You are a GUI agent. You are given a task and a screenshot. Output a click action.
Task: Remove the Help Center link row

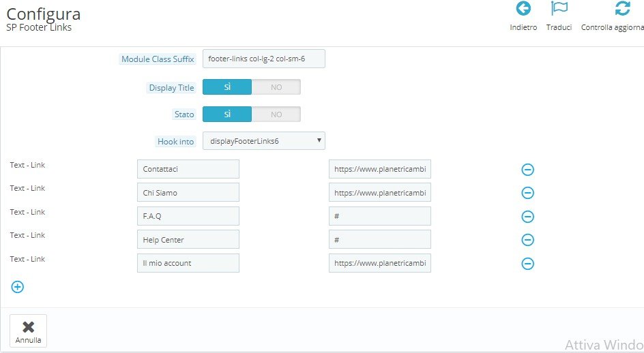528,240
